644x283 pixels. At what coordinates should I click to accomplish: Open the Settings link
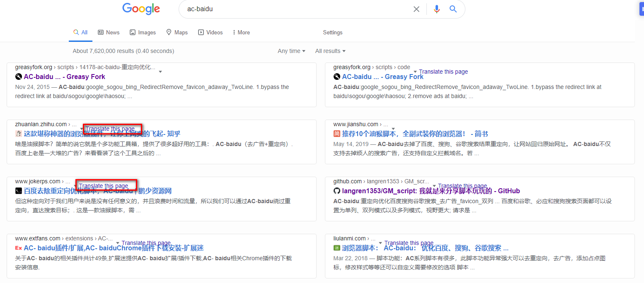click(332, 32)
